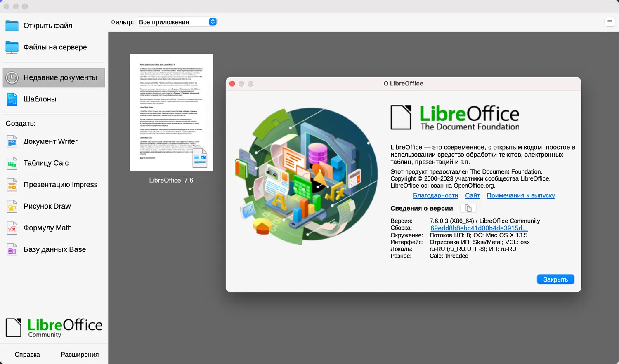Show Недавние документы list

pos(54,77)
